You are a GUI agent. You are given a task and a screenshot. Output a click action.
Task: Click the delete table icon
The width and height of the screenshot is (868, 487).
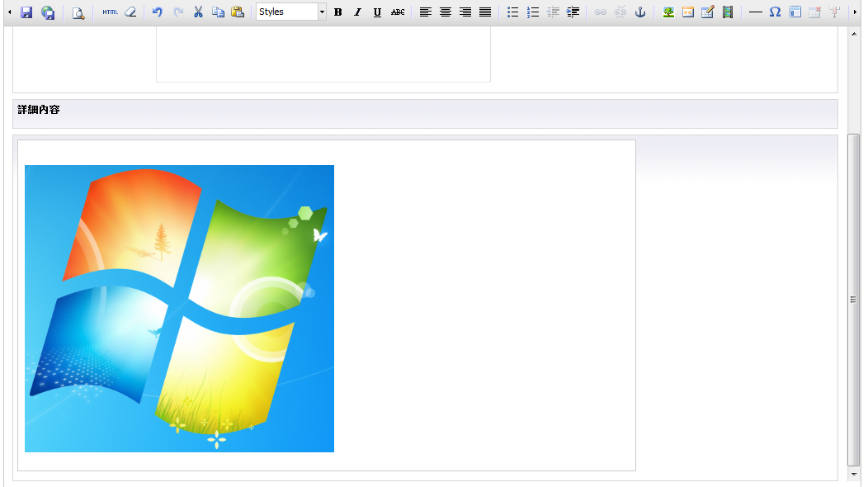pos(814,12)
